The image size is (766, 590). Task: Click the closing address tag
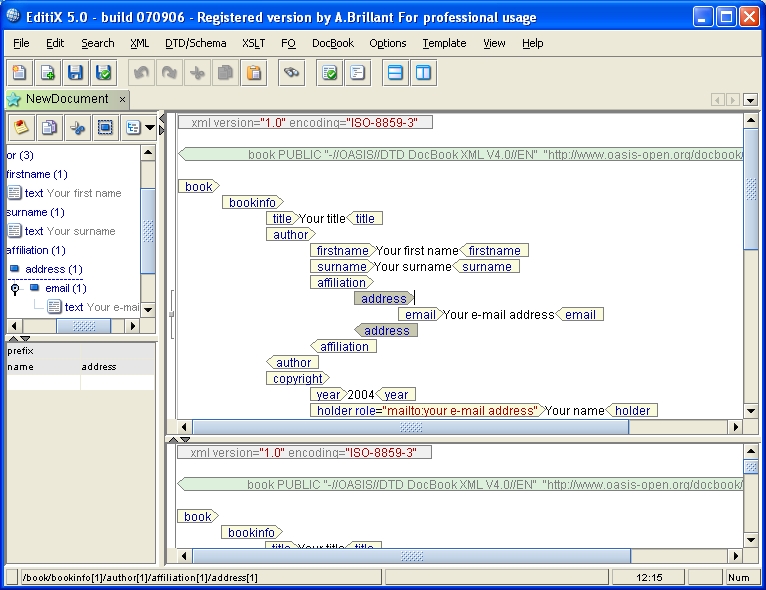point(386,331)
